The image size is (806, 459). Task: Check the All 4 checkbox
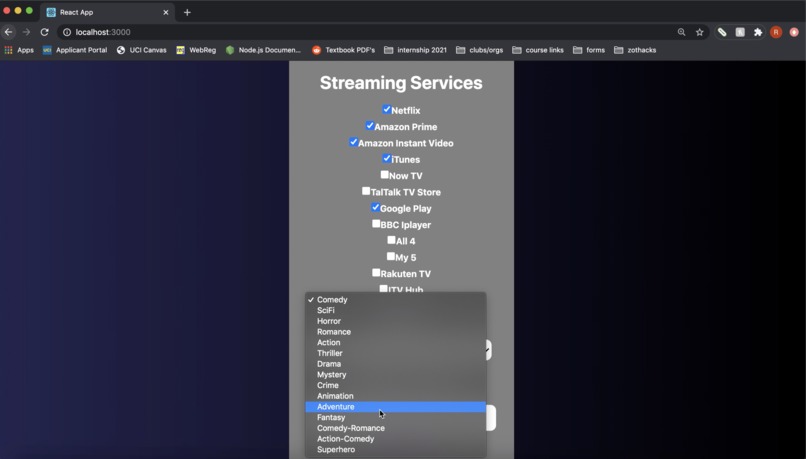pos(391,240)
